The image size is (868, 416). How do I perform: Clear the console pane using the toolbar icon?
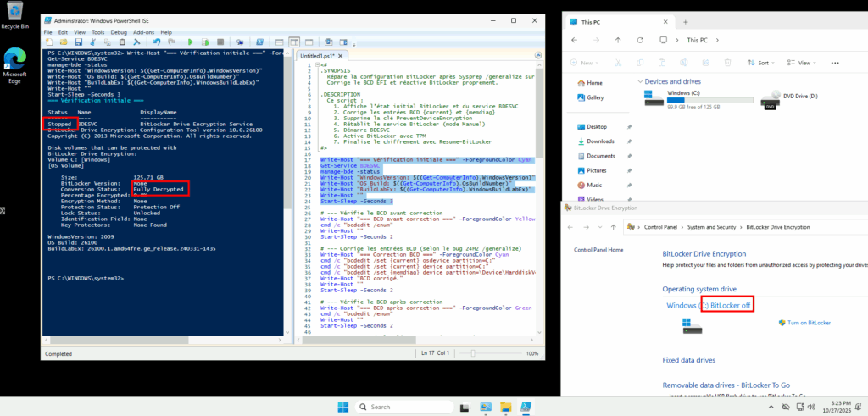[x=136, y=42]
